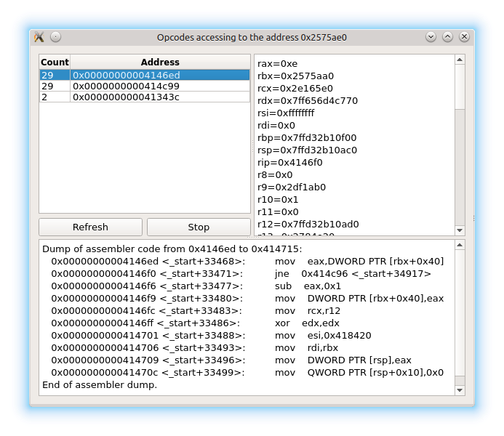Click the xor edx,edx instruction line
Screen dimensions: 504x436
[x=195, y=323]
